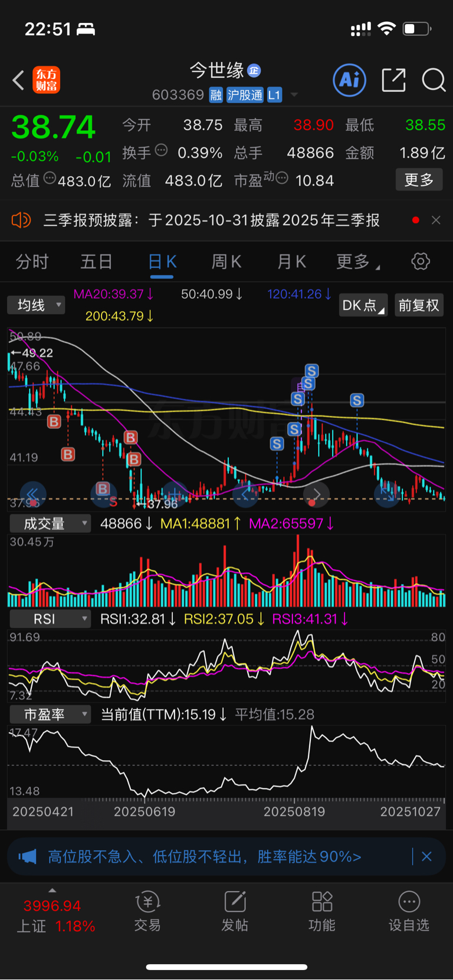This screenshot has height=980, width=453.
Task: Tap the chart fullscreen diagonal-arrow icon
Action: tap(388, 494)
